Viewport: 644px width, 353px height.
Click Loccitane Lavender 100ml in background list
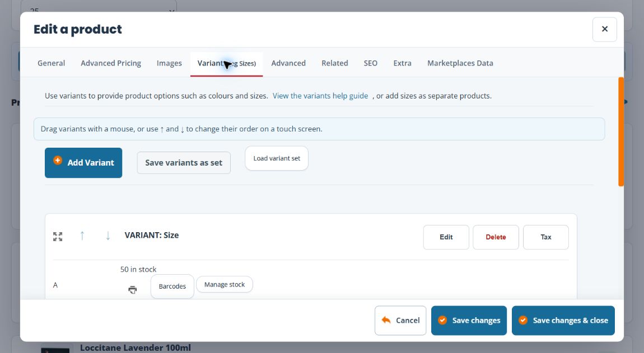[136, 347]
